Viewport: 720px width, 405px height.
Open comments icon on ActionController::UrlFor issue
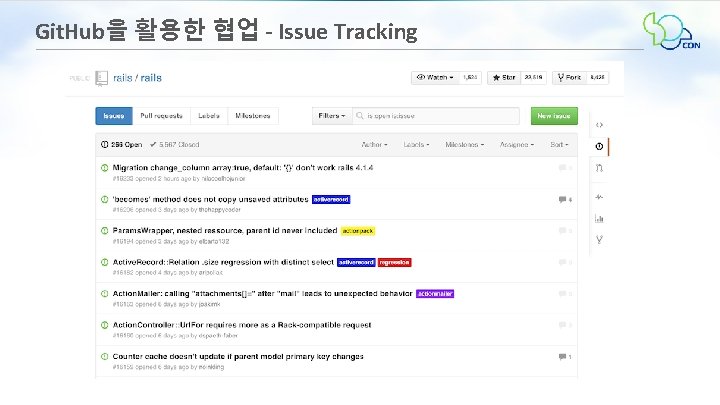[562, 325]
